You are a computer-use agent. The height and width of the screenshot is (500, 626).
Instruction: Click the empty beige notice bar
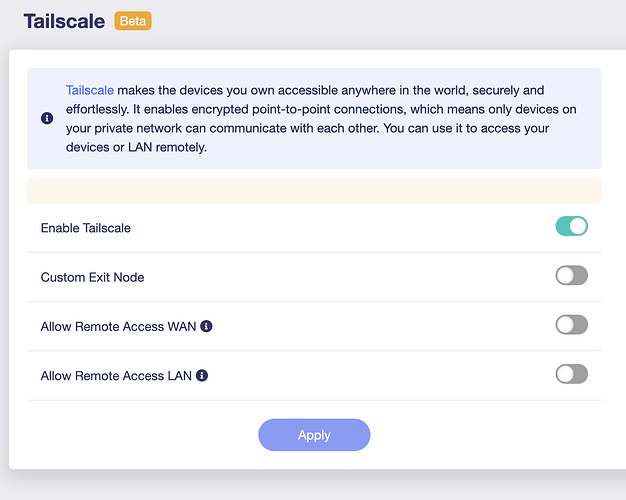click(314, 191)
